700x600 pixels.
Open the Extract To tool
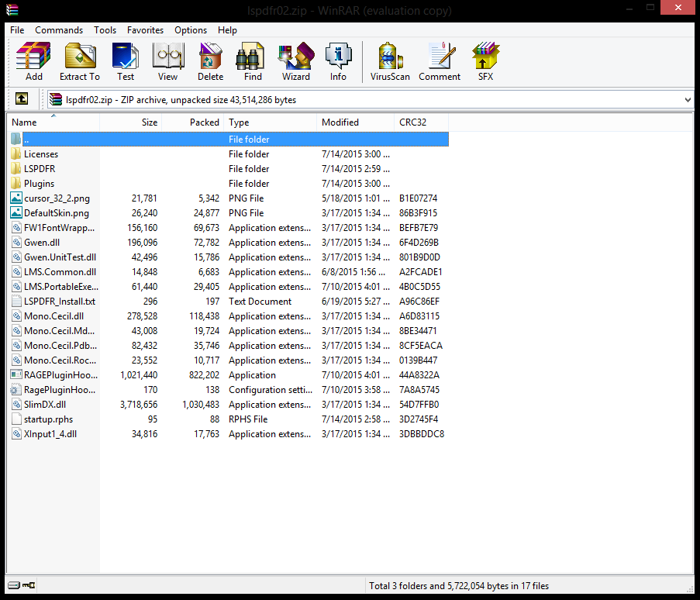point(80,61)
